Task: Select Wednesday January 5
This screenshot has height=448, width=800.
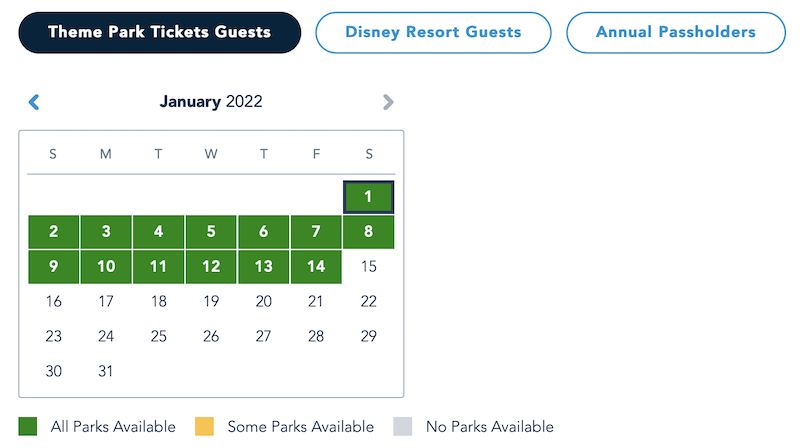Action: coord(211,232)
